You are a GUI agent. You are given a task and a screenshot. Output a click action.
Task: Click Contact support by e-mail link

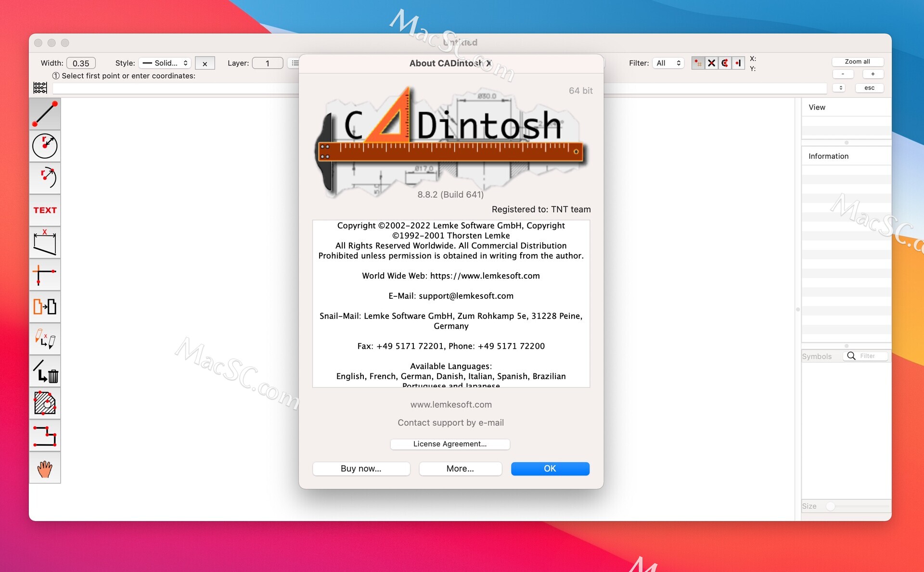click(450, 422)
